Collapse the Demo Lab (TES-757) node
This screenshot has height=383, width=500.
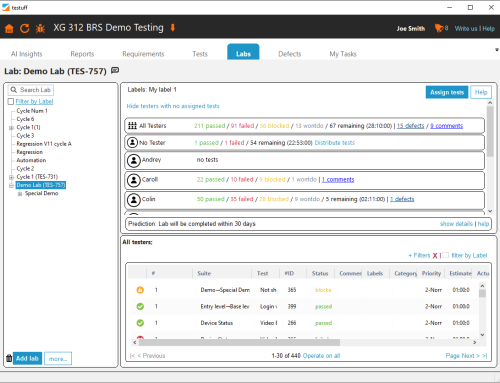[x=11, y=185]
